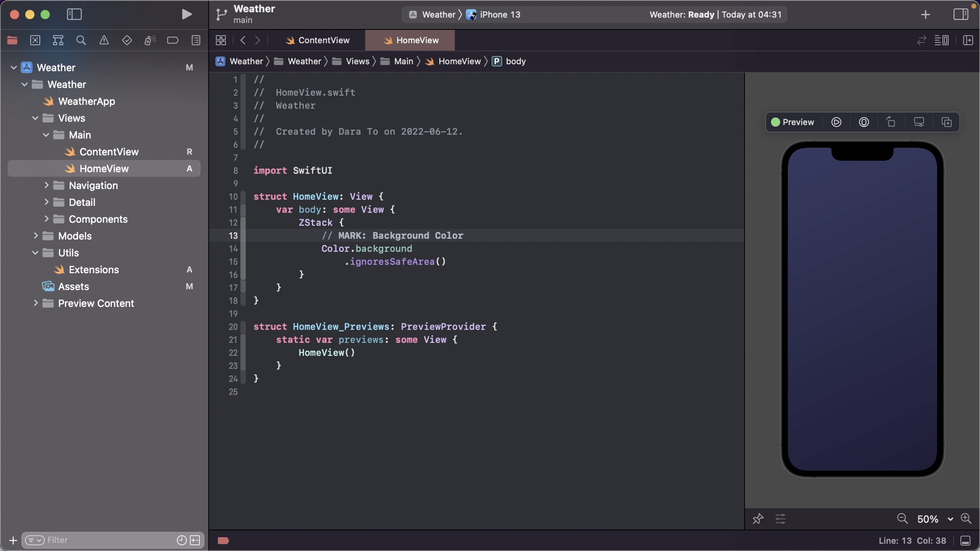
Task: Select Extensions file in navigator
Action: tap(94, 269)
